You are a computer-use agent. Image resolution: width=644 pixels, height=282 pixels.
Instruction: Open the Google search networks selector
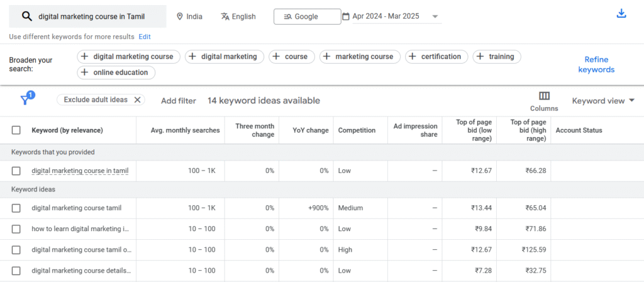(x=307, y=17)
